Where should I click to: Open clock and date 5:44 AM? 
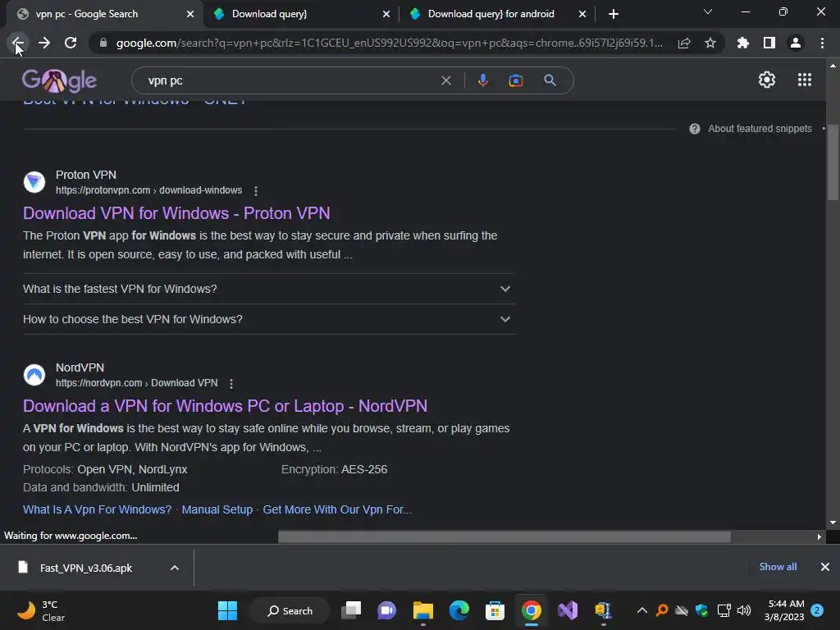click(x=784, y=610)
